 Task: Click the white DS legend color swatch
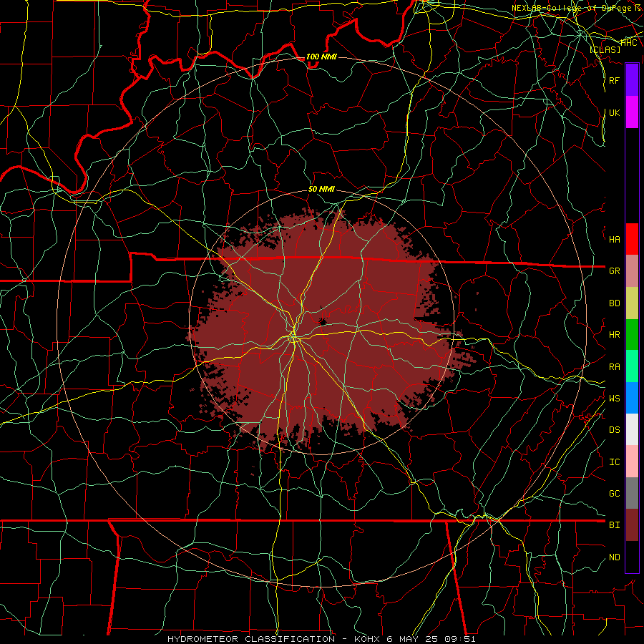[x=632, y=429]
